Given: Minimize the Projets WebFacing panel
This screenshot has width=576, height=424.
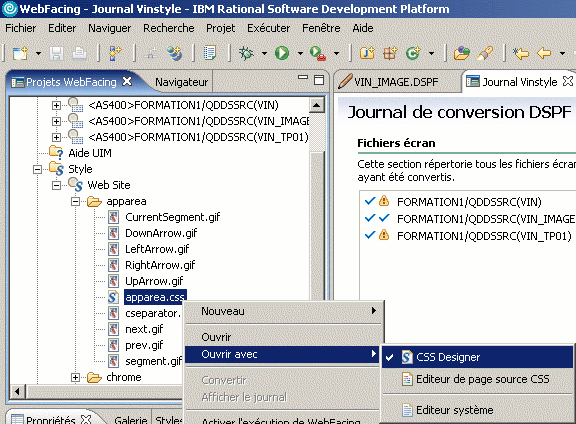Looking at the screenshot, I should tap(303, 78).
